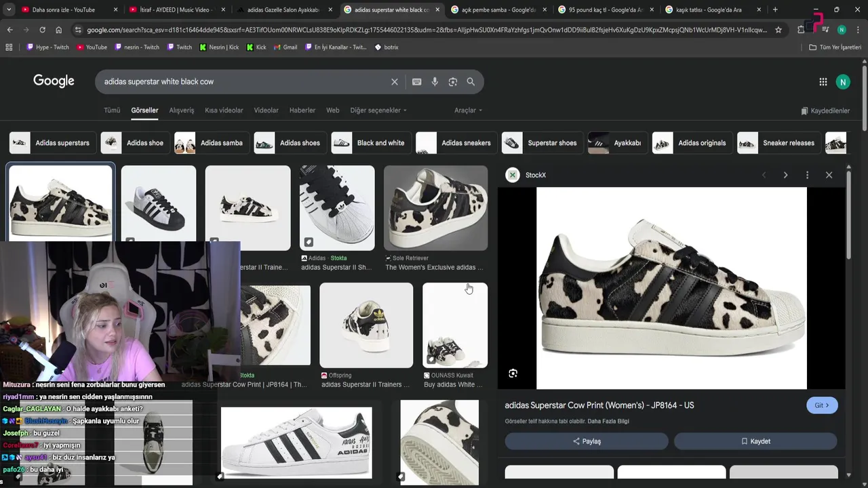Switch to Web results tab
868x488 pixels.
[332, 110]
